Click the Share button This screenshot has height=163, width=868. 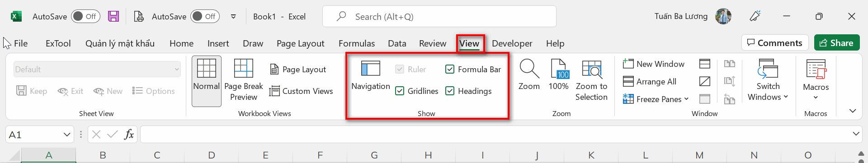837,42
